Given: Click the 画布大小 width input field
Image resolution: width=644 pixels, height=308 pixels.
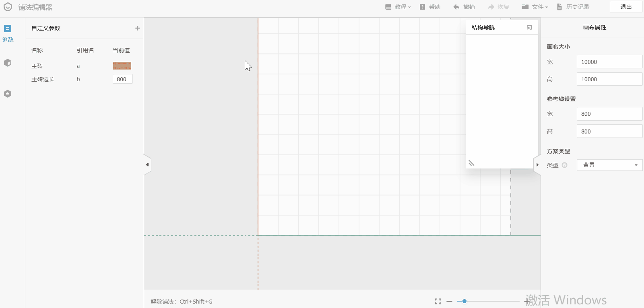Looking at the screenshot, I should coord(609,62).
